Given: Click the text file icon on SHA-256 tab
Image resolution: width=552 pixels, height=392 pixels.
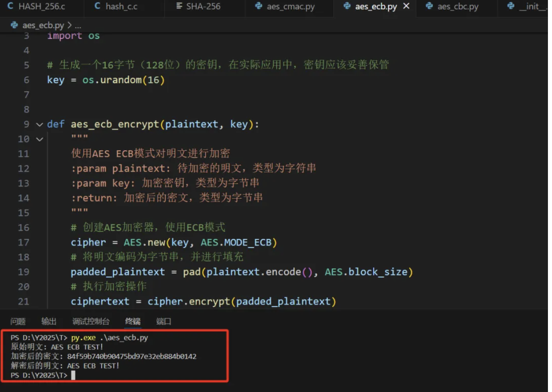Looking at the screenshot, I should 179,6.
